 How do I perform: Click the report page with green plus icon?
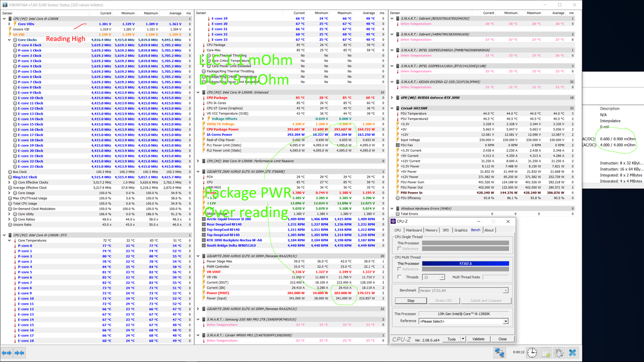coord(545,352)
